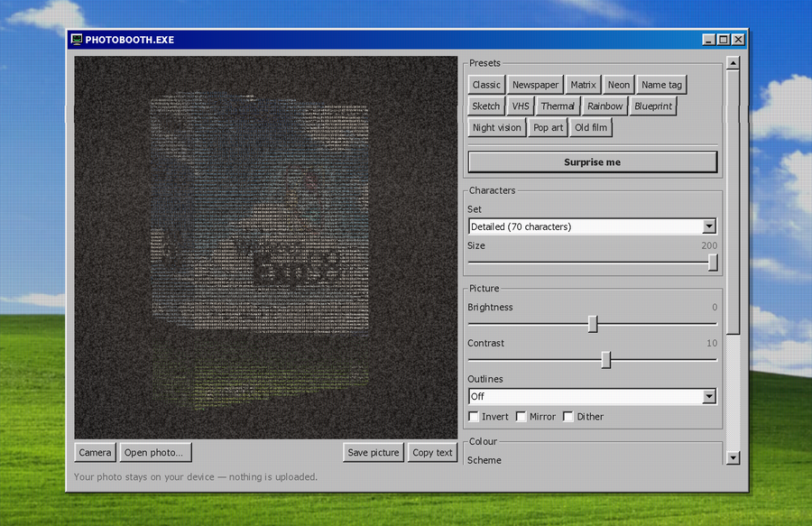This screenshot has height=526, width=812.
Task: Expand the Outlines dropdown
Action: pos(593,396)
